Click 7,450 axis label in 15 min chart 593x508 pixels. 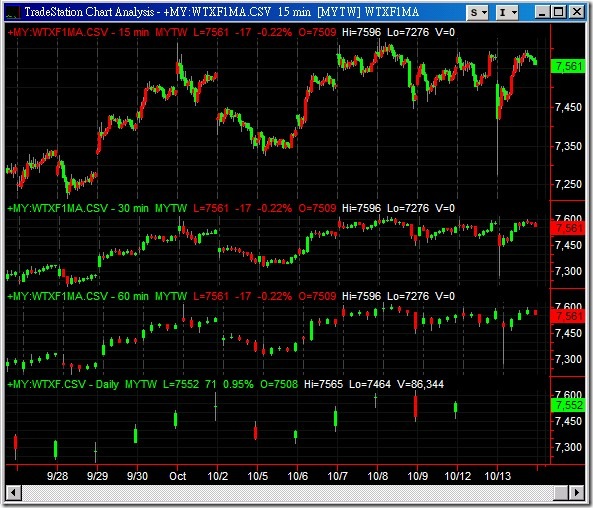click(568, 107)
